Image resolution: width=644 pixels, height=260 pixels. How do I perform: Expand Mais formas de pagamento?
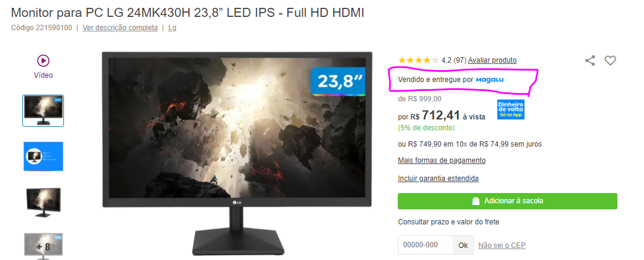(x=442, y=160)
